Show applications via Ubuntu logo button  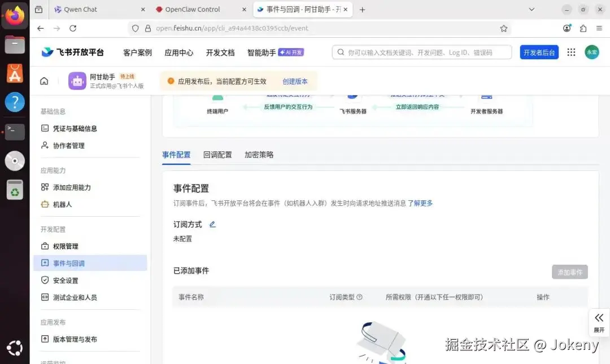15,348
